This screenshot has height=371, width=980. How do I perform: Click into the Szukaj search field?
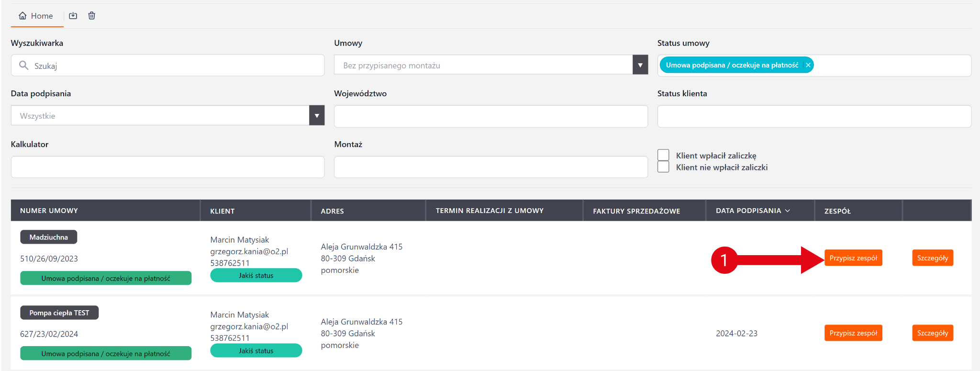pyautogui.click(x=172, y=66)
